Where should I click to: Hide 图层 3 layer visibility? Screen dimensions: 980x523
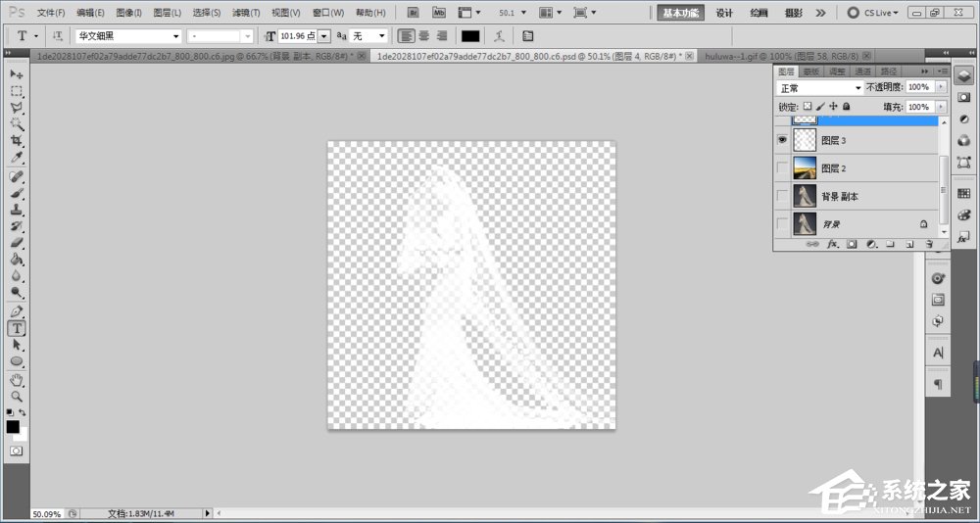pos(782,141)
